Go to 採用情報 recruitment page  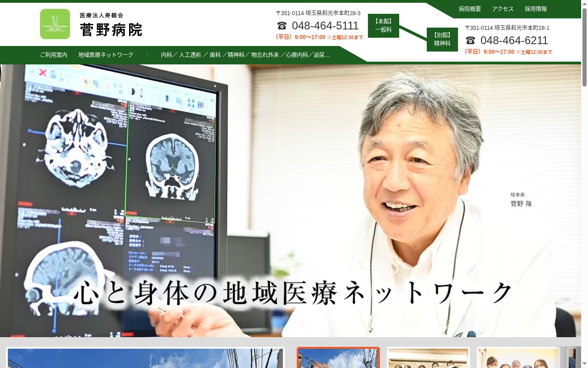click(536, 9)
